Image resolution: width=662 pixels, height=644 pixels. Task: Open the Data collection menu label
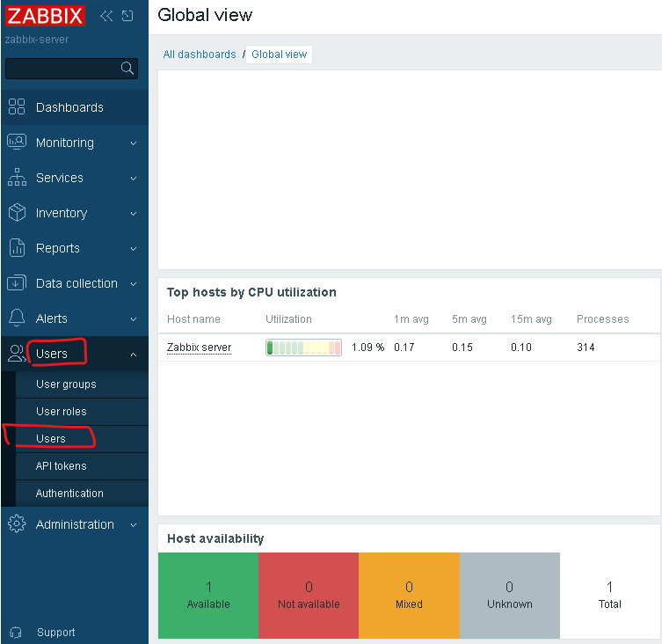coord(76,283)
